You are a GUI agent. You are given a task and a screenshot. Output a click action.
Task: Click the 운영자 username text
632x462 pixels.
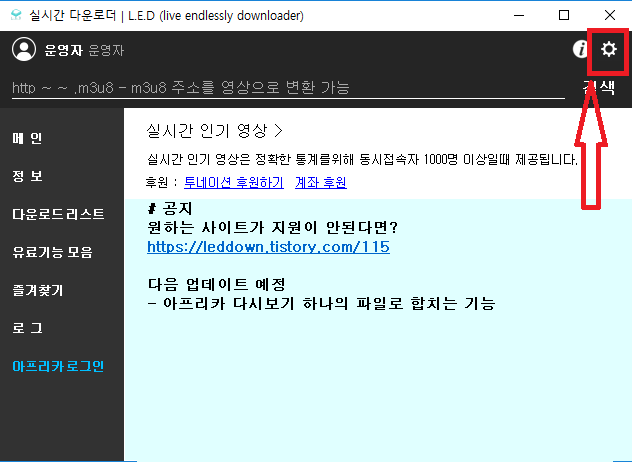(63, 50)
